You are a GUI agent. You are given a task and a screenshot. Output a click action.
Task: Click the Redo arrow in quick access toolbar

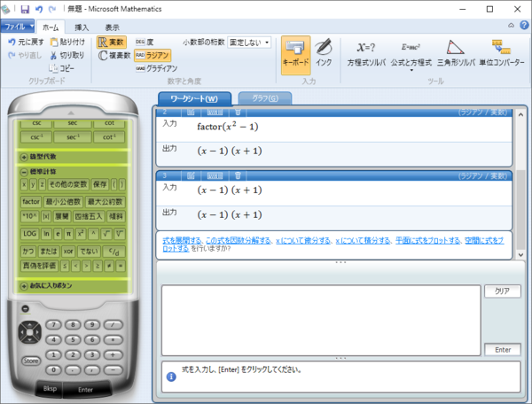click(x=52, y=9)
